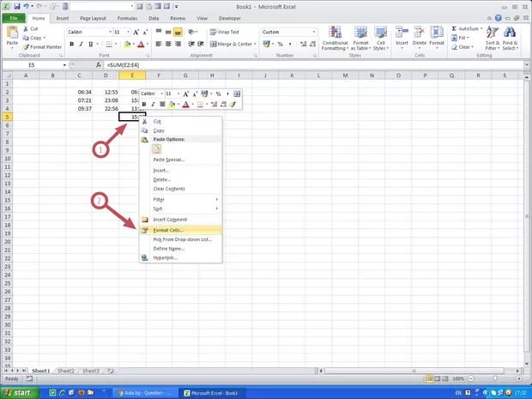Click the Merge & Center button

coord(232,43)
